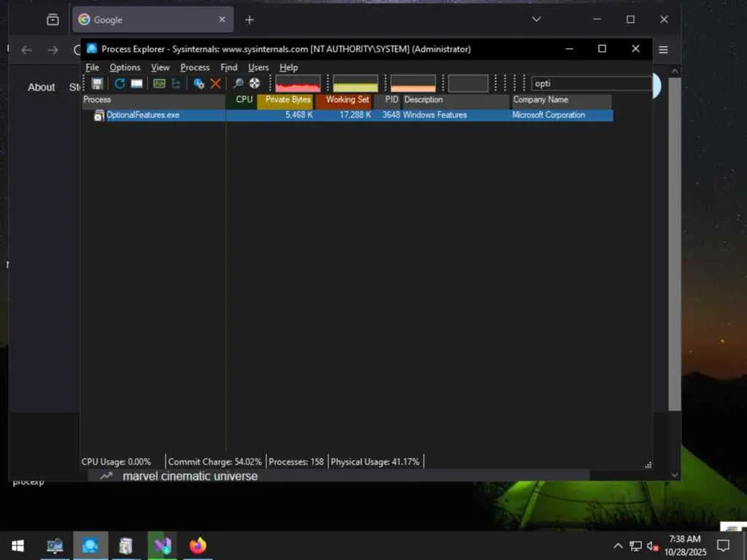The image size is (747, 560).
Task: Show hidden tray icons chevron
Action: coord(618,545)
